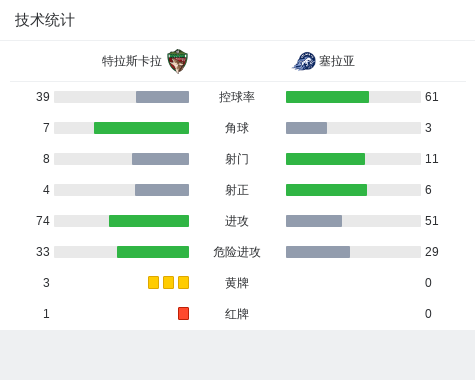The height and width of the screenshot is (380, 475).
Task: Select the 技术统计 section heading
Action: tap(45, 20)
